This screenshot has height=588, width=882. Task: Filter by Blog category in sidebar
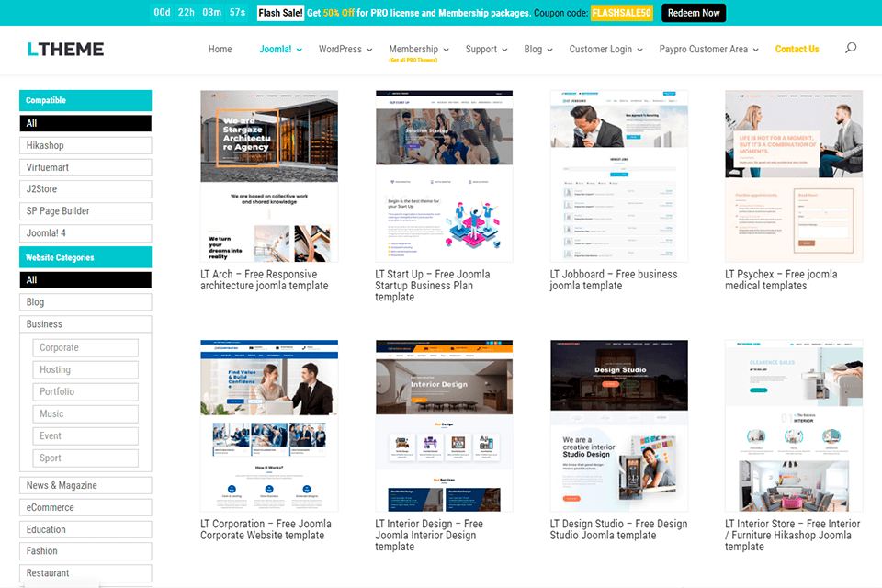(x=85, y=302)
